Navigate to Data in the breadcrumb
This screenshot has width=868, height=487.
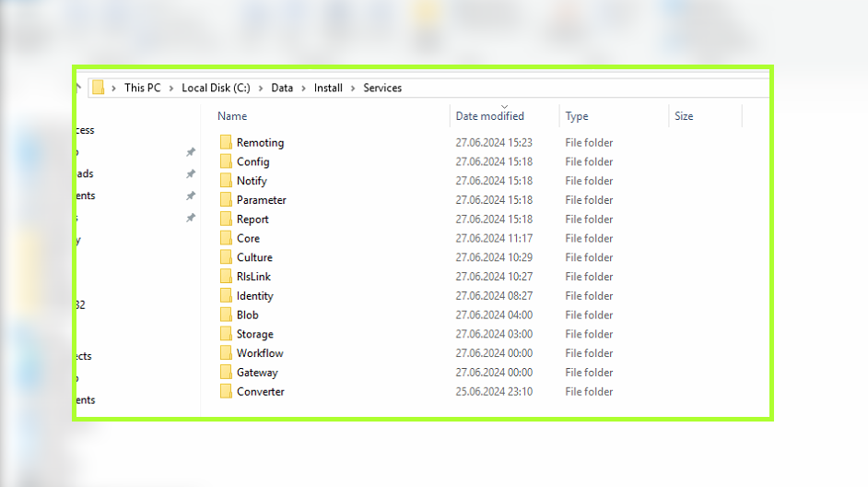pyautogui.click(x=282, y=89)
